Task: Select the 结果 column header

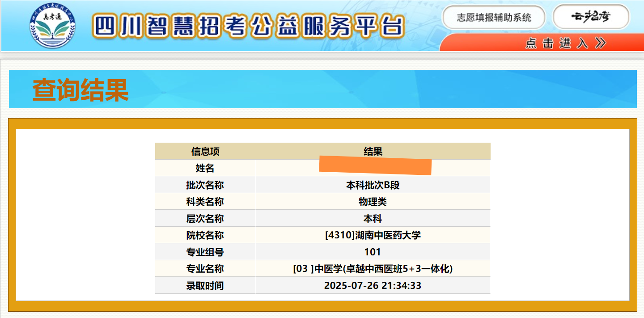Action: tap(373, 152)
